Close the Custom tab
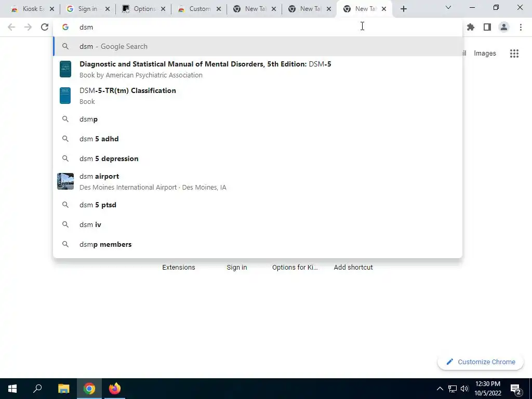Screen dimensions: 532x399 click(x=219, y=9)
